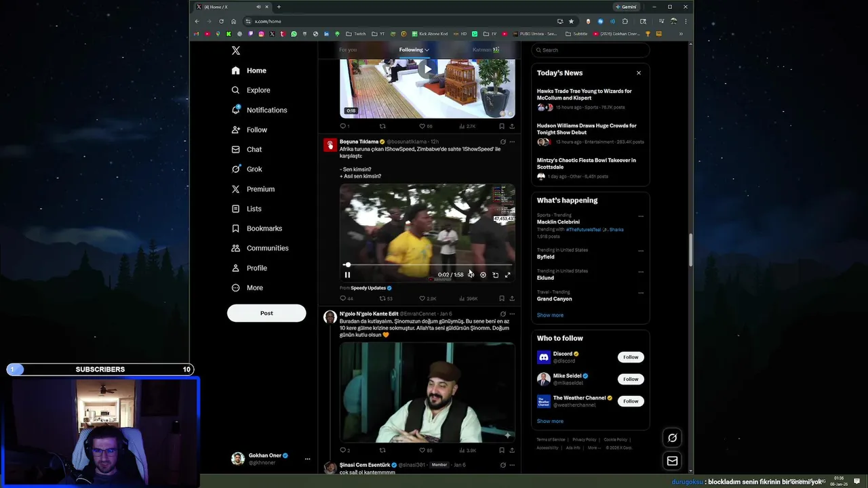Repost the Boşuna Tıklama post with 53 reposts
The width and height of the screenshot is (868, 488).
pyautogui.click(x=382, y=298)
